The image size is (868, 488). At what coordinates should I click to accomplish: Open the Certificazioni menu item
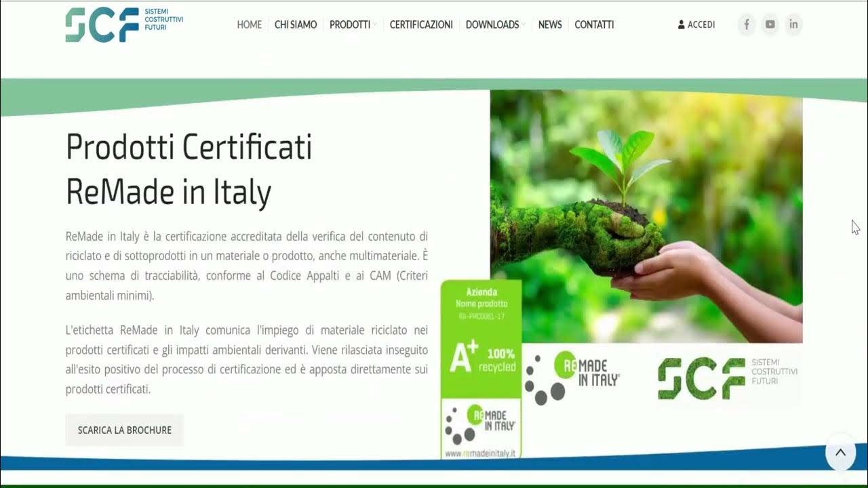[x=421, y=24]
